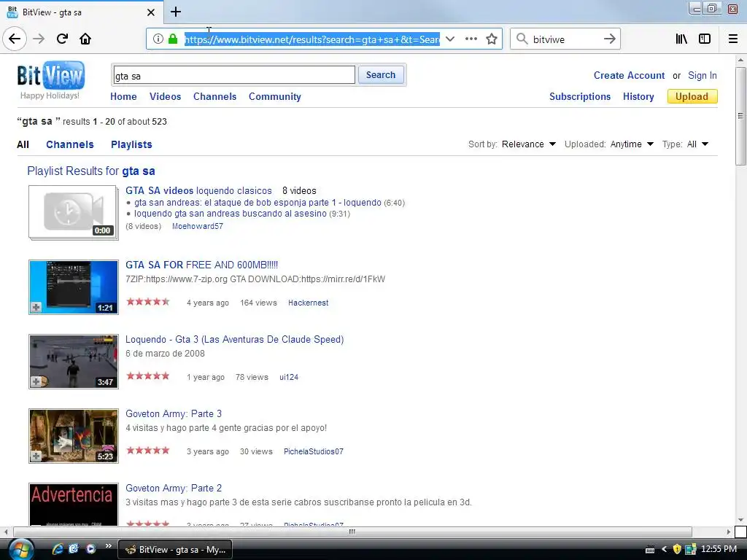Add the 5:23 video to queue plus icon
The image size is (747, 560).
[36, 456]
